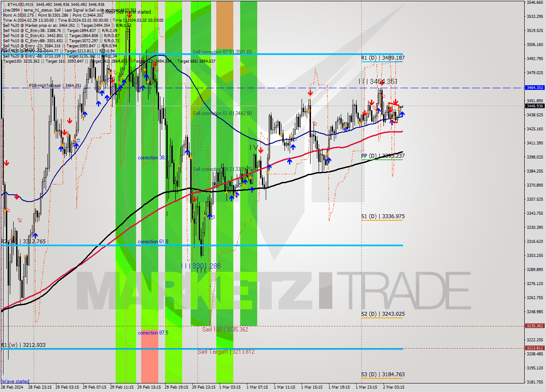The width and height of the screenshot is (546, 392).
Task: Click the 3181.705 price axis value
Action: coord(535,382)
